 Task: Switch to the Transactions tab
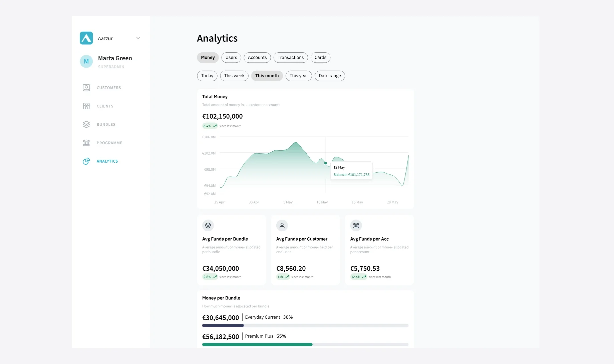coord(291,57)
